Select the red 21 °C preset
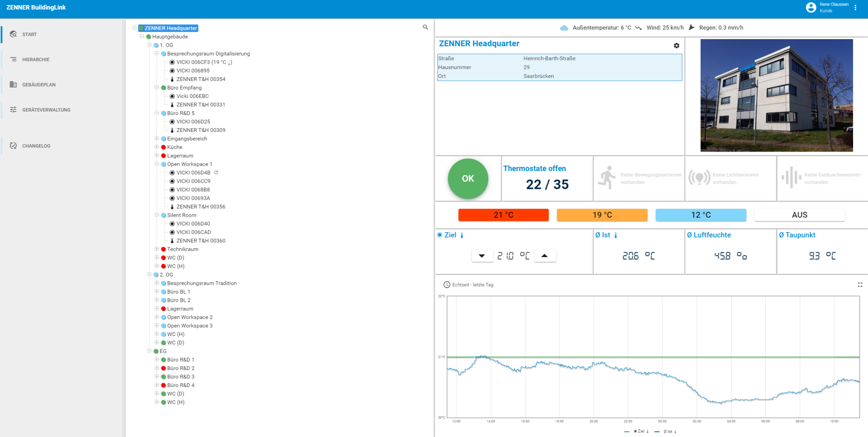 [x=503, y=215]
